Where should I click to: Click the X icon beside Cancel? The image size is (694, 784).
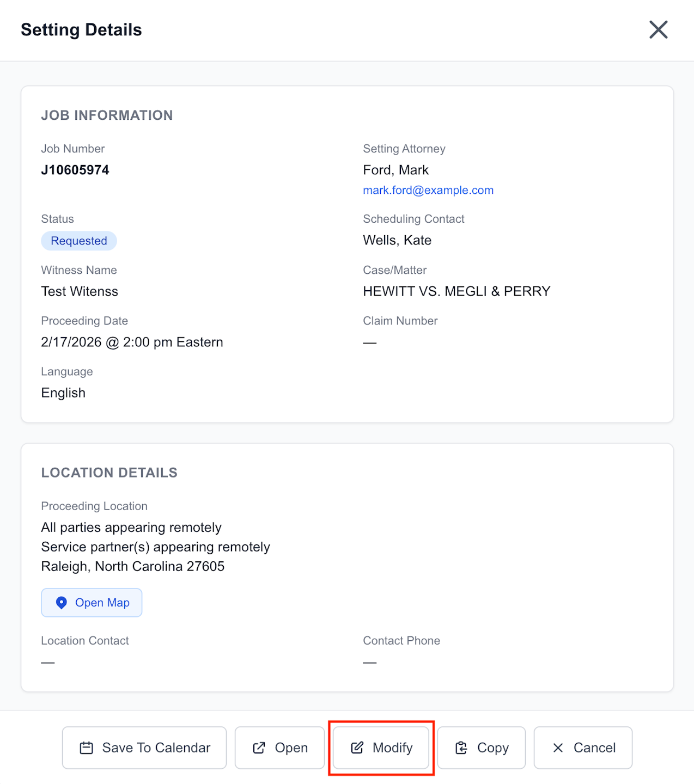click(558, 748)
